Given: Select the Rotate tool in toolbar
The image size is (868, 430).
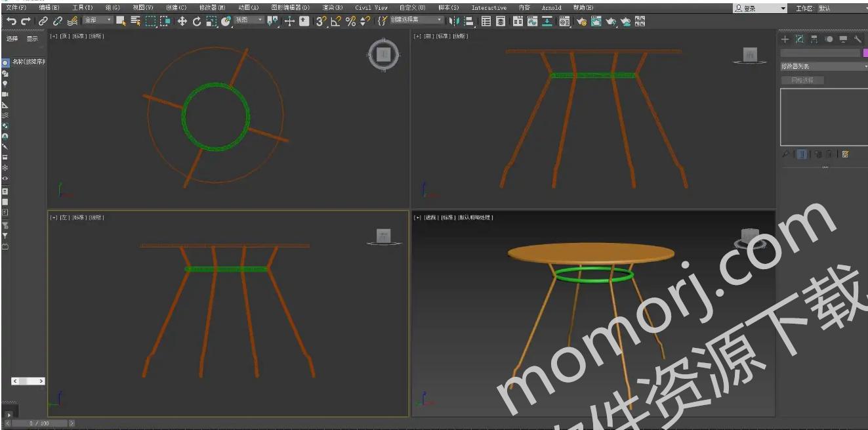Looking at the screenshot, I should tap(197, 21).
